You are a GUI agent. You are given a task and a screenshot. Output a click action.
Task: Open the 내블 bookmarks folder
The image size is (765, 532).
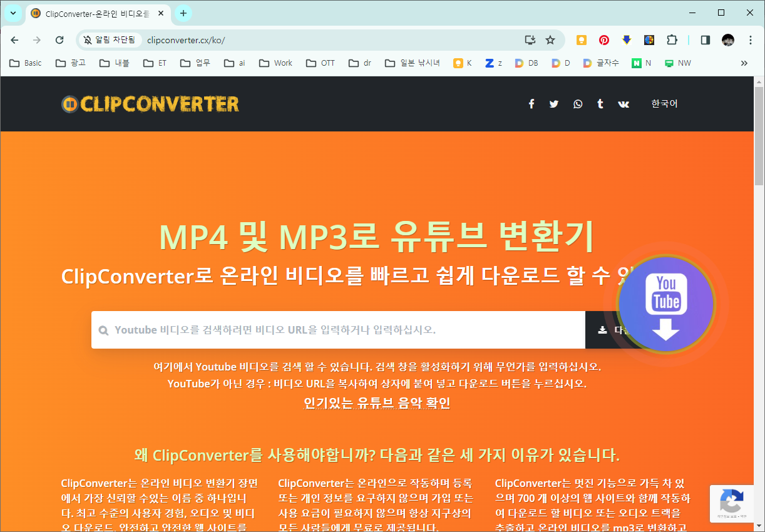(x=114, y=63)
